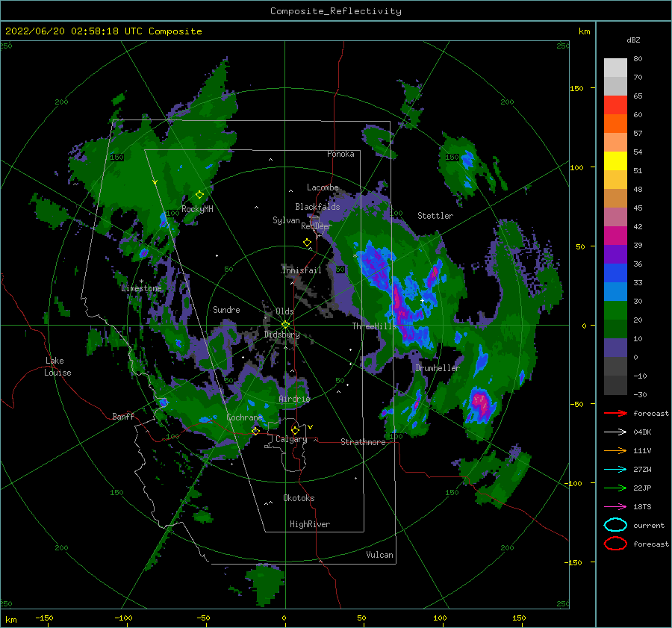672x628 pixels.
Task: Click the ThreeHills label
Action: [x=375, y=326]
